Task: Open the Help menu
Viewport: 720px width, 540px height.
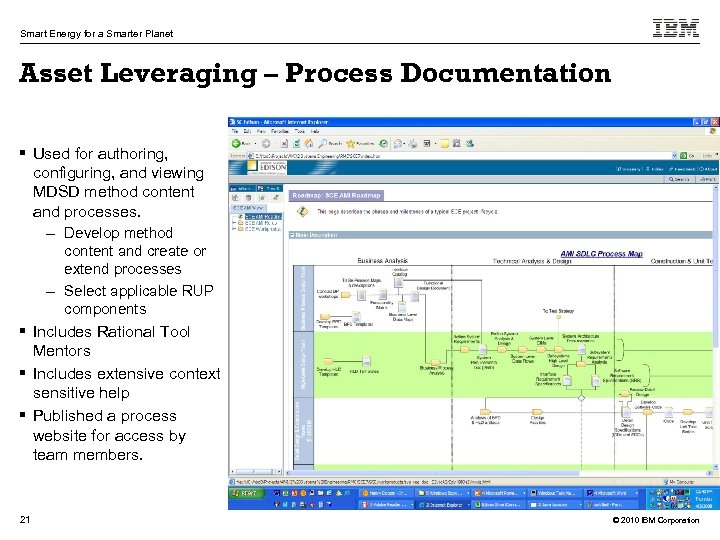Action: (x=315, y=131)
